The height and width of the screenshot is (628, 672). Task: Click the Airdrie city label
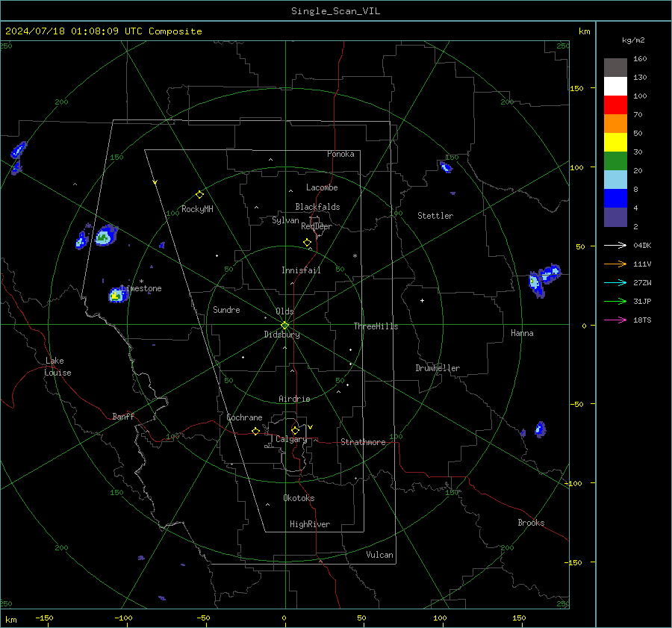coord(294,399)
